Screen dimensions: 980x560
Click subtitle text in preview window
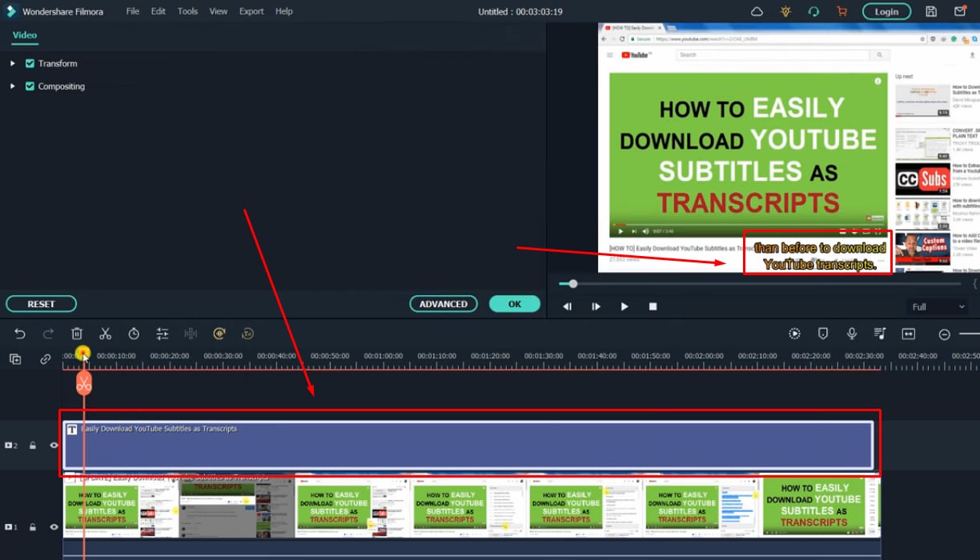click(x=818, y=256)
